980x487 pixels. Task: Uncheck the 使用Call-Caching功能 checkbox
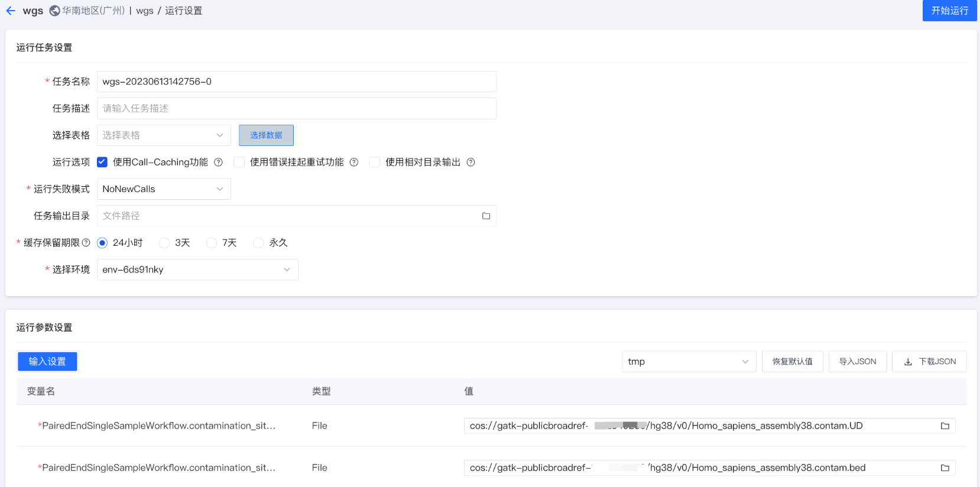click(x=102, y=163)
